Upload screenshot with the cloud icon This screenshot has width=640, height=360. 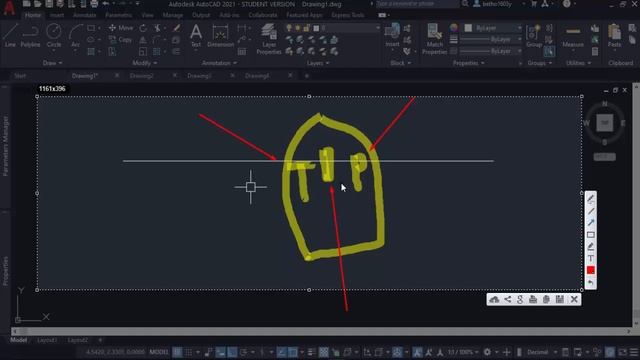pyautogui.click(x=494, y=300)
